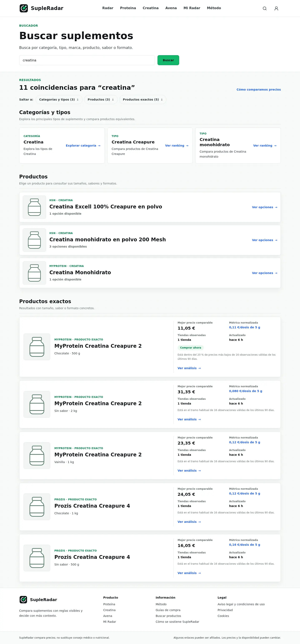This screenshot has height=644, width=300.
Task: Click Ver opciones for Creatina Excell 100% Creapure
Action: point(264,207)
